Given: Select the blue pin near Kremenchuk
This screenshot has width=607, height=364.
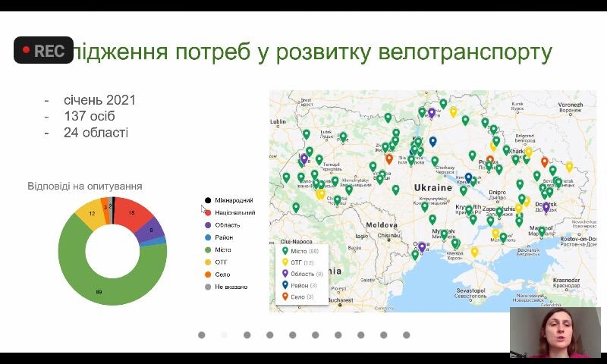Looking at the screenshot, I should (468, 178).
